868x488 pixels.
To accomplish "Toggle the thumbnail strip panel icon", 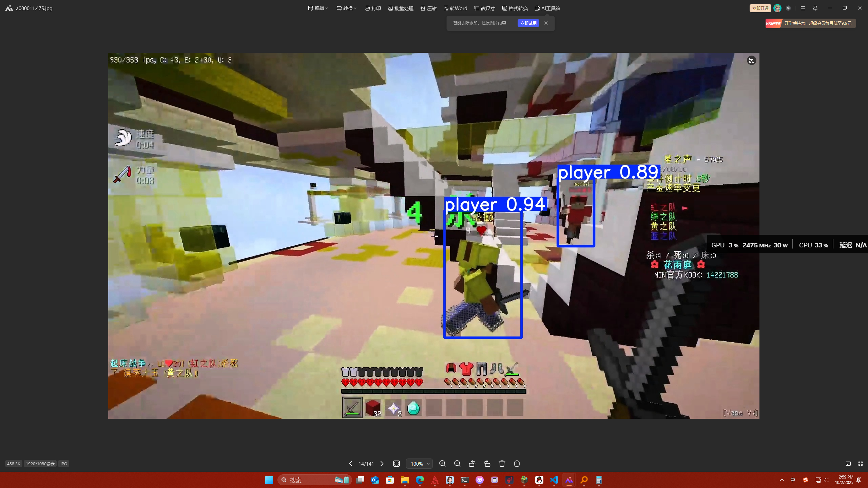I will pyautogui.click(x=848, y=464).
